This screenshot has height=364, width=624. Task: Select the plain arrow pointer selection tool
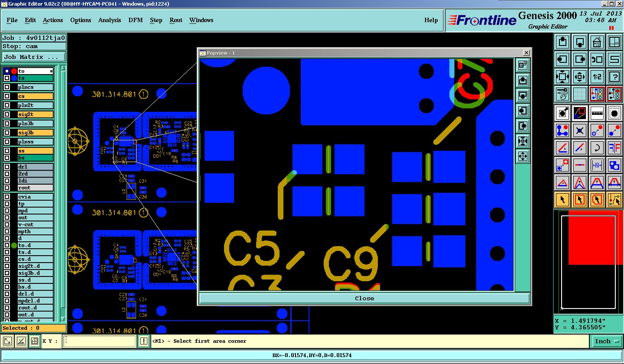coord(562,200)
